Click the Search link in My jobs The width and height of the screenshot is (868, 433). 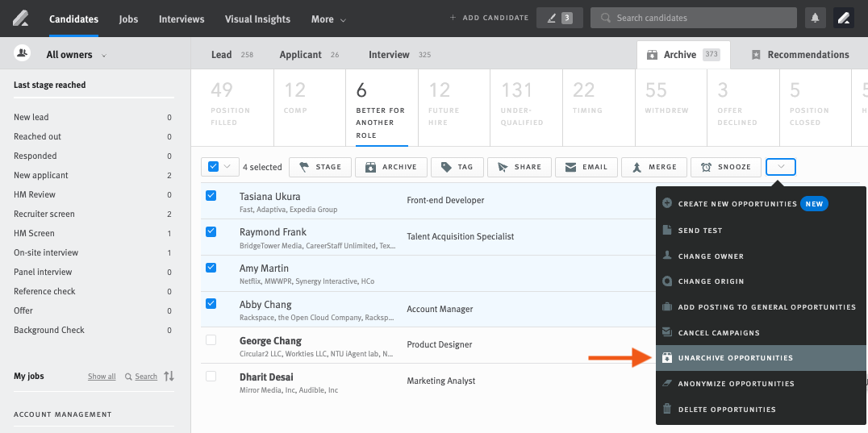click(146, 377)
